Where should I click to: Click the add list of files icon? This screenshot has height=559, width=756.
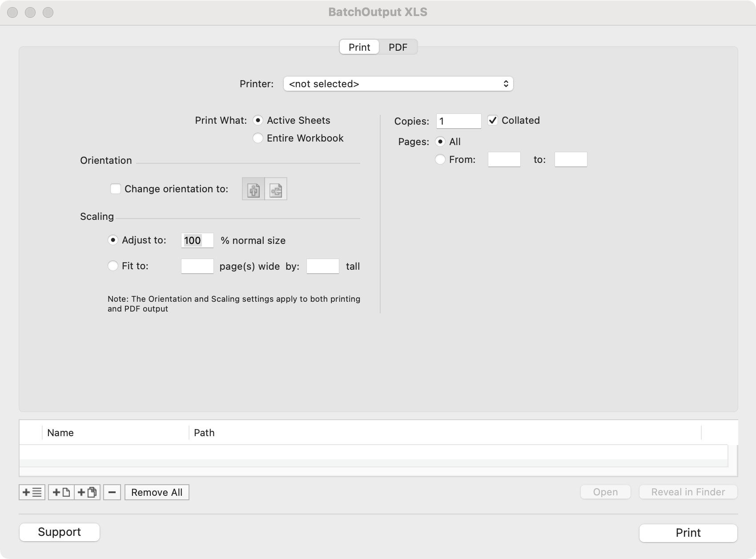pos(32,492)
